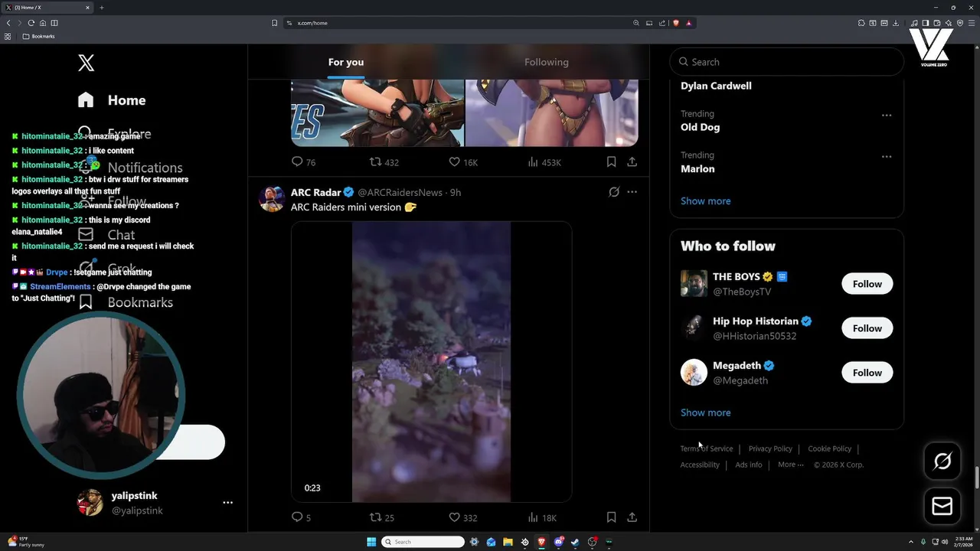
Task: Expand the More footer menu
Action: coord(790,465)
